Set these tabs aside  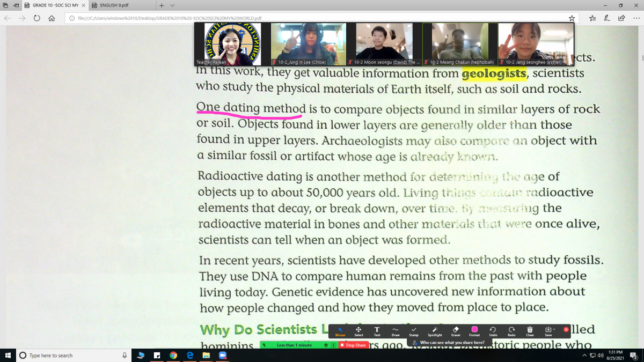(x=16, y=5)
